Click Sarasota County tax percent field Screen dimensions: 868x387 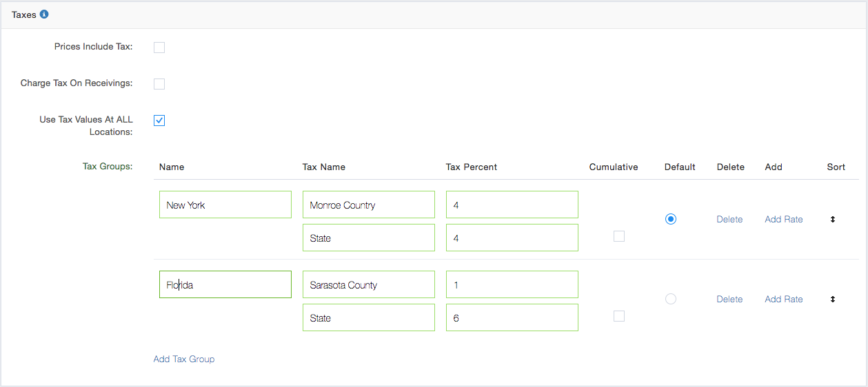pos(512,285)
